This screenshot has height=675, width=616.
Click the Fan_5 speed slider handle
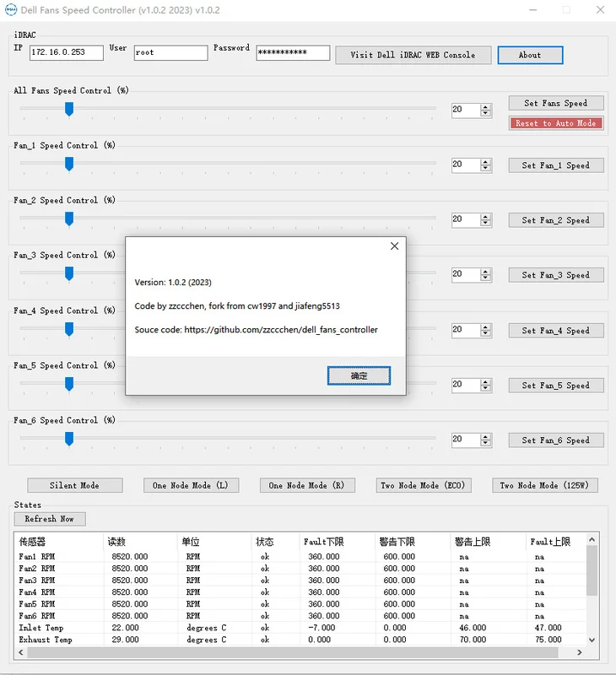click(69, 384)
